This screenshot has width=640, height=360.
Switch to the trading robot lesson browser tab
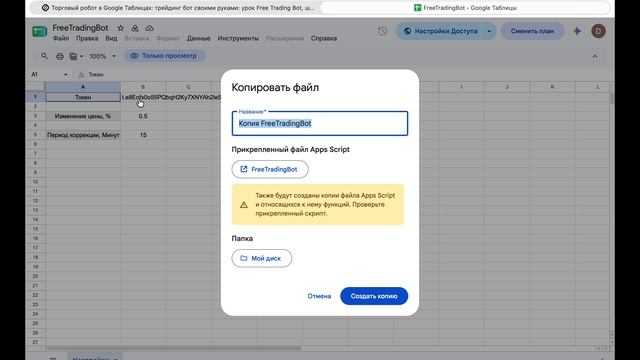click(x=178, y=8)
